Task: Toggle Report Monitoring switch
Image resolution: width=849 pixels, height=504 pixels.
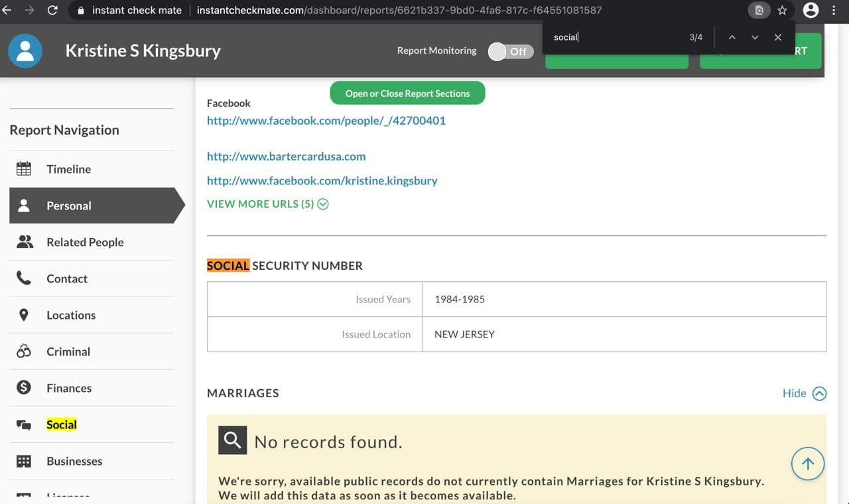Action: coord(511,51)
